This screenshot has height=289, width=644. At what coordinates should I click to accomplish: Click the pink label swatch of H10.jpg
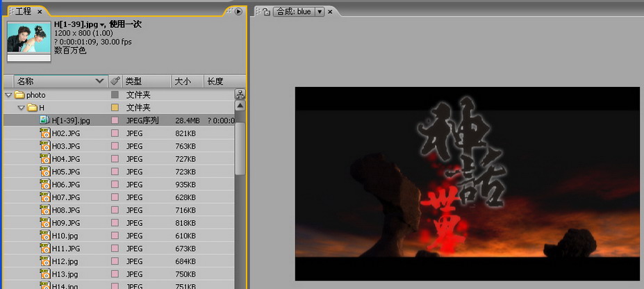click(115, 236)
